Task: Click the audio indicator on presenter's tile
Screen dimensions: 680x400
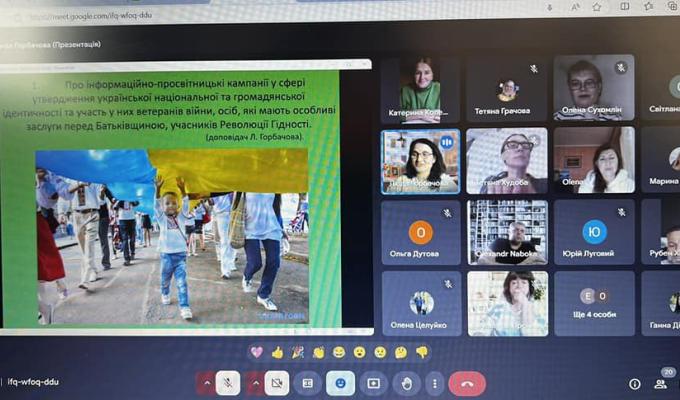Action: point(447,142)
